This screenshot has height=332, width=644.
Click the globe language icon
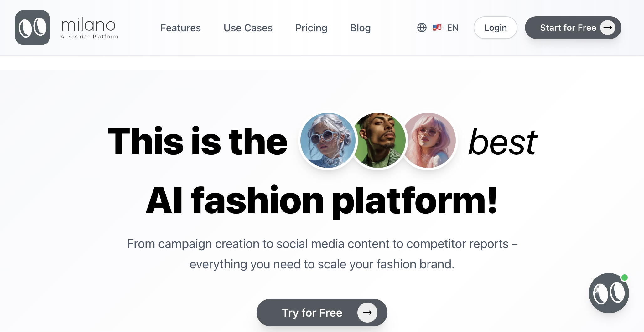pos(422,28)
